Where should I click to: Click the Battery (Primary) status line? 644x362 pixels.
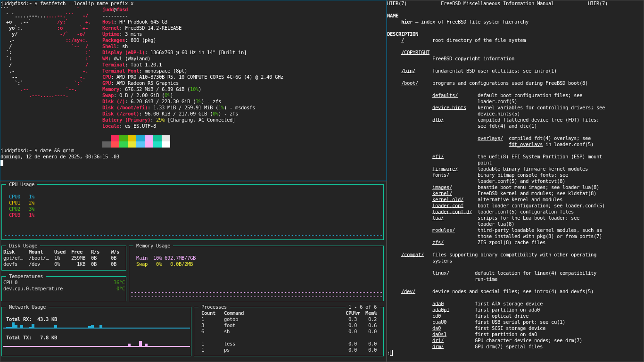(x=169, y=120)
